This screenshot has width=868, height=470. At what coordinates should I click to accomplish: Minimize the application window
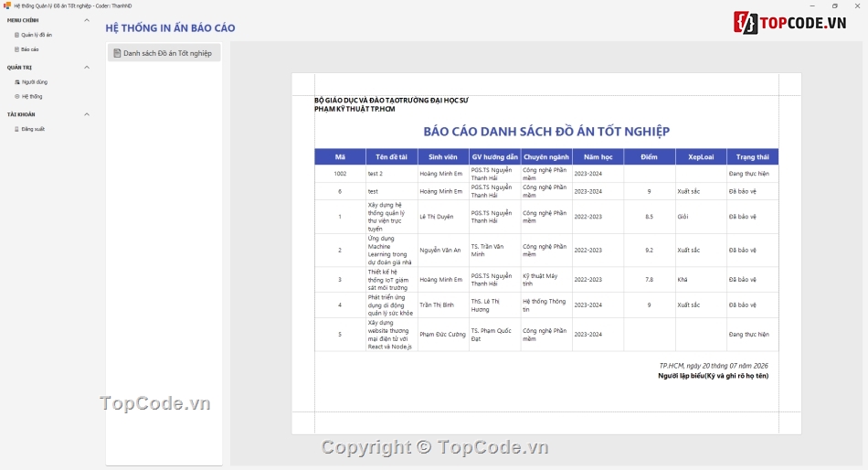812,6
